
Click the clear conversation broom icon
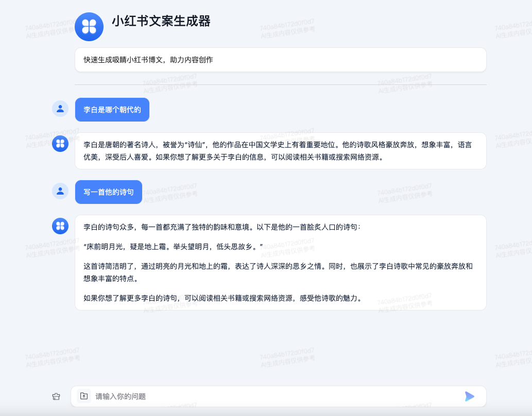click(x=56, y=396)
